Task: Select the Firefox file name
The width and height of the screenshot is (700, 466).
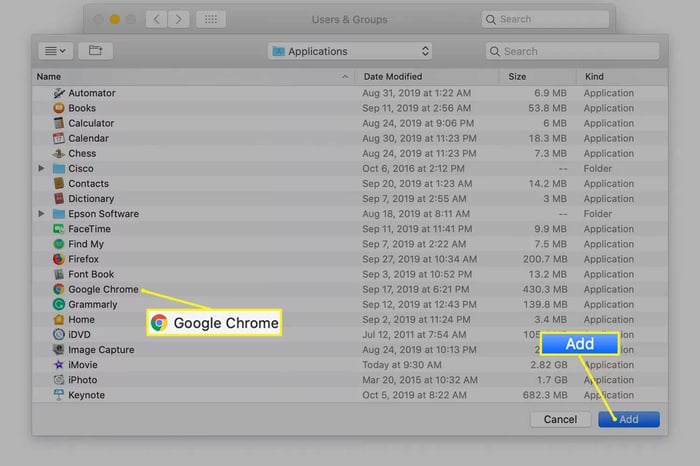Action: 83,259
